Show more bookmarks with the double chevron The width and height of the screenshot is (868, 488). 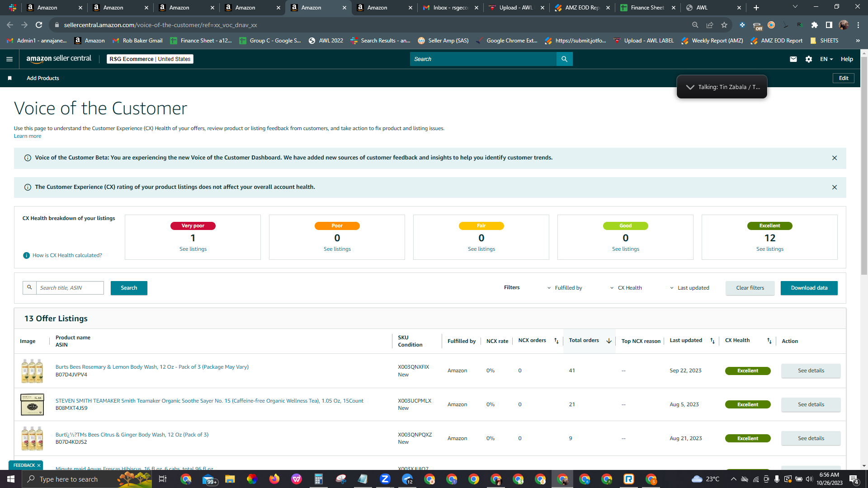coord(858,41)
